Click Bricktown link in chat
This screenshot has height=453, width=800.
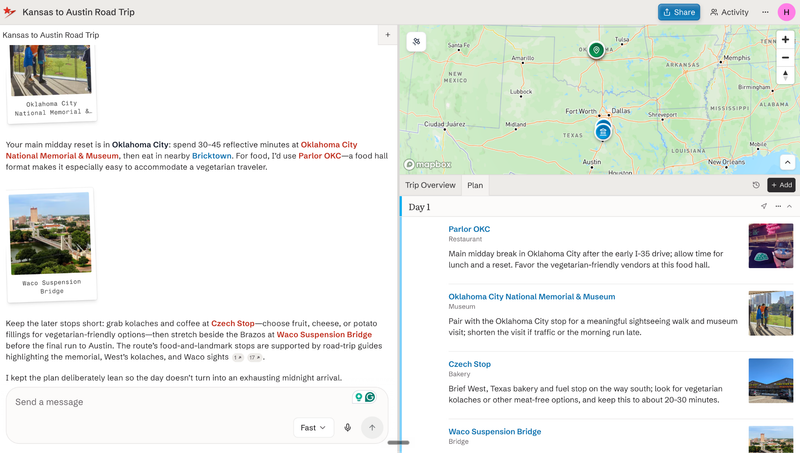click(211, 156)
